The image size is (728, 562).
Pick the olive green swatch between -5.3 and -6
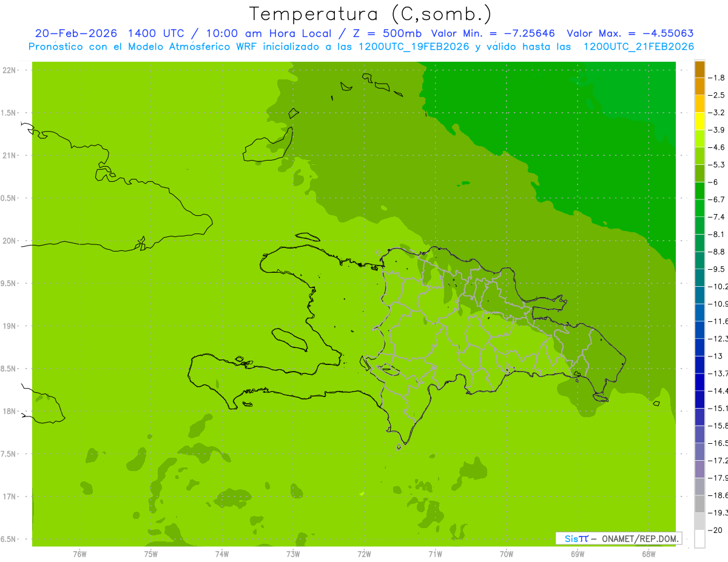click(699, 173)
